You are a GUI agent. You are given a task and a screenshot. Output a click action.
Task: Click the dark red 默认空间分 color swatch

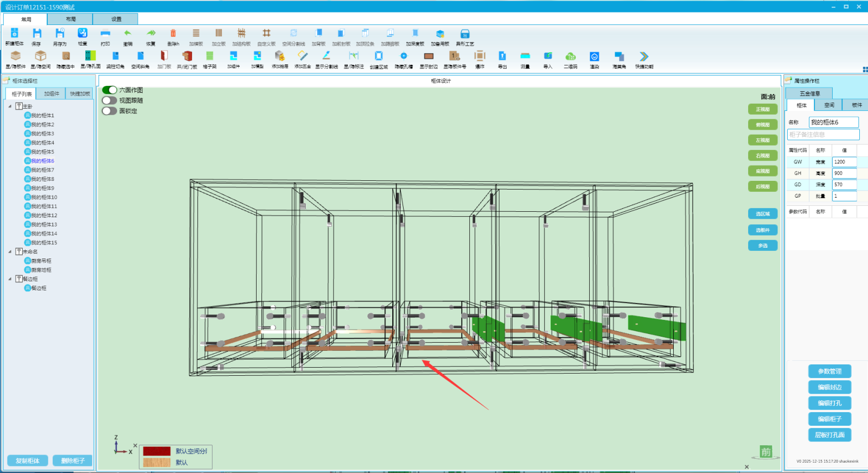coord(157,451)
